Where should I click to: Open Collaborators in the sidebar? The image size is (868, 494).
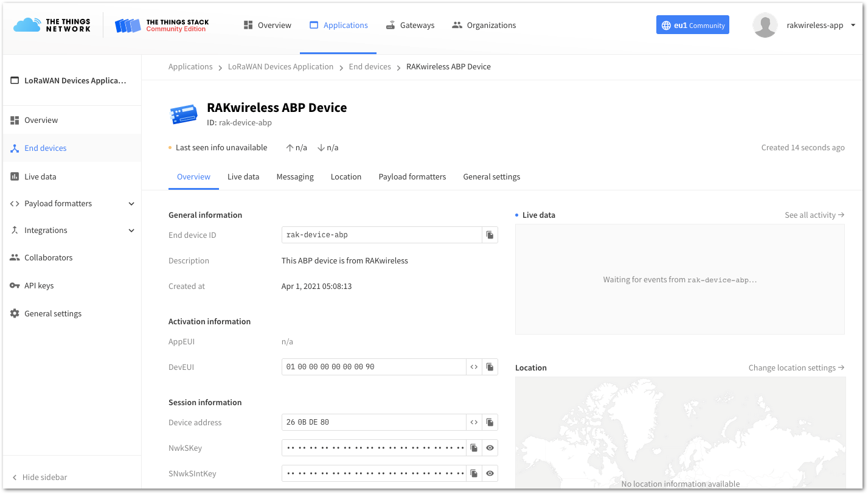pos(72,257)
